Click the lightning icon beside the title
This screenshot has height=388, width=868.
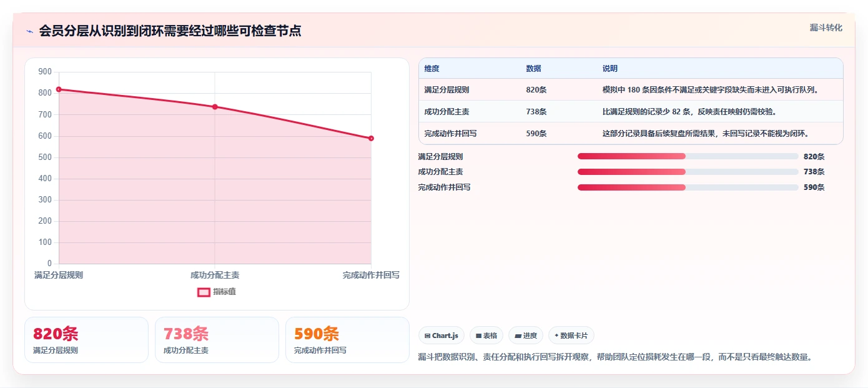click(30, 31)
